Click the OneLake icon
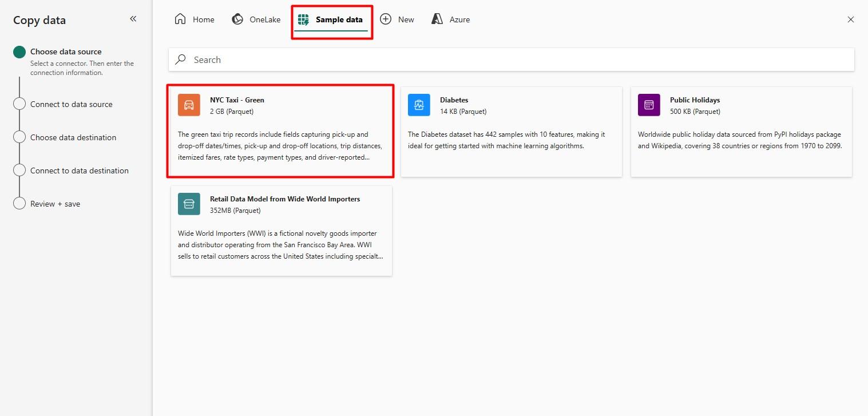868x416 pixels. coord(237,19)
